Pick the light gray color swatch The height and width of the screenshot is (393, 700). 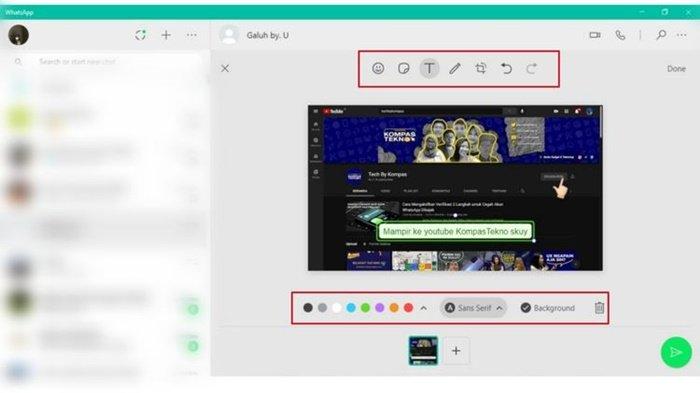(x=322, y=308)
